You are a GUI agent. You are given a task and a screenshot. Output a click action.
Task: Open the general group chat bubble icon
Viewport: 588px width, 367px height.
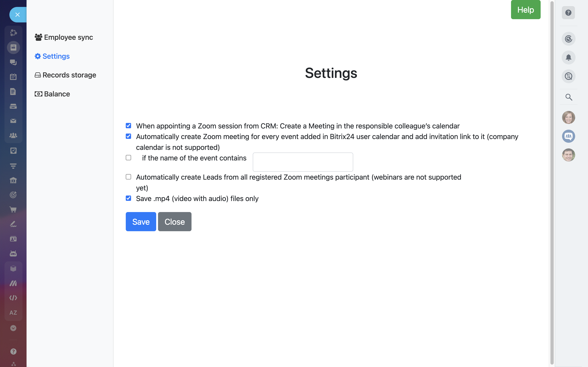[x=568, y=136]
